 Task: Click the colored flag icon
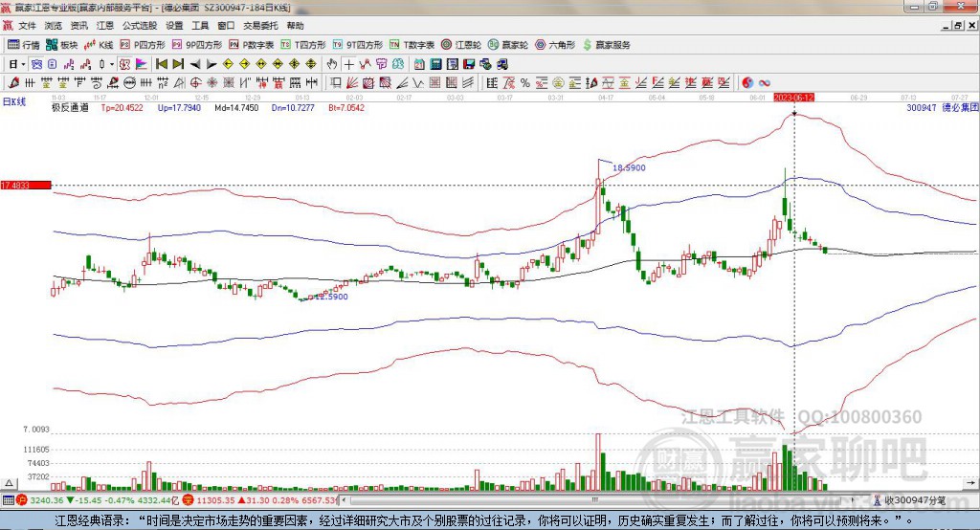tap(142, 64)
